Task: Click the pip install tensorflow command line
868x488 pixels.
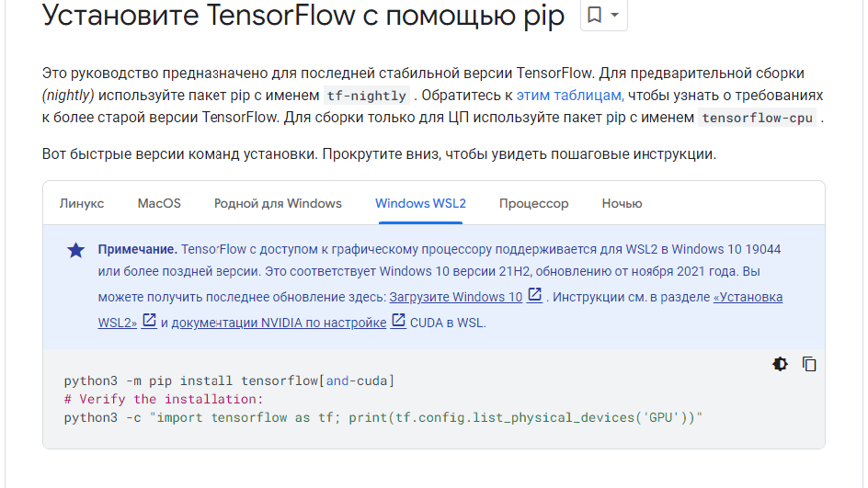Action: click(x=229, y=380)
